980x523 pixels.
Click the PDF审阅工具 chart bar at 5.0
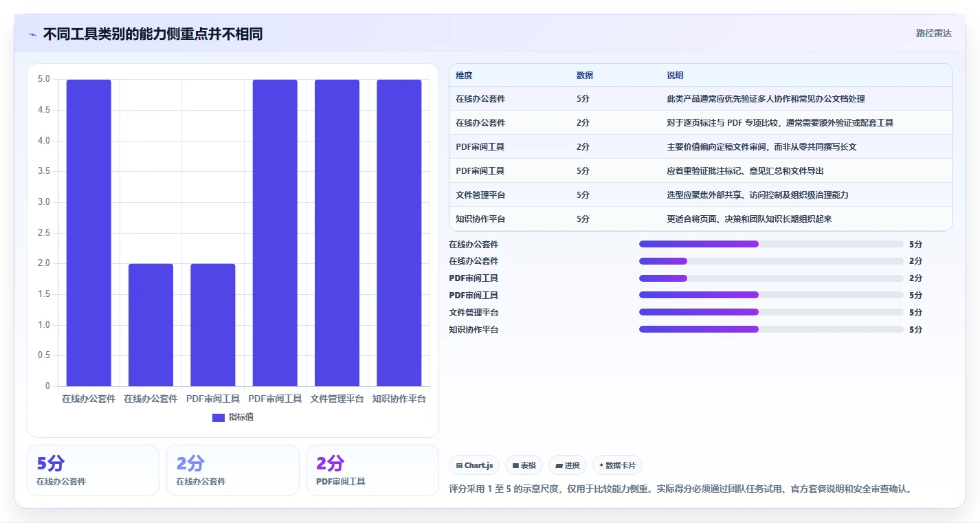(x=275, y=232)
